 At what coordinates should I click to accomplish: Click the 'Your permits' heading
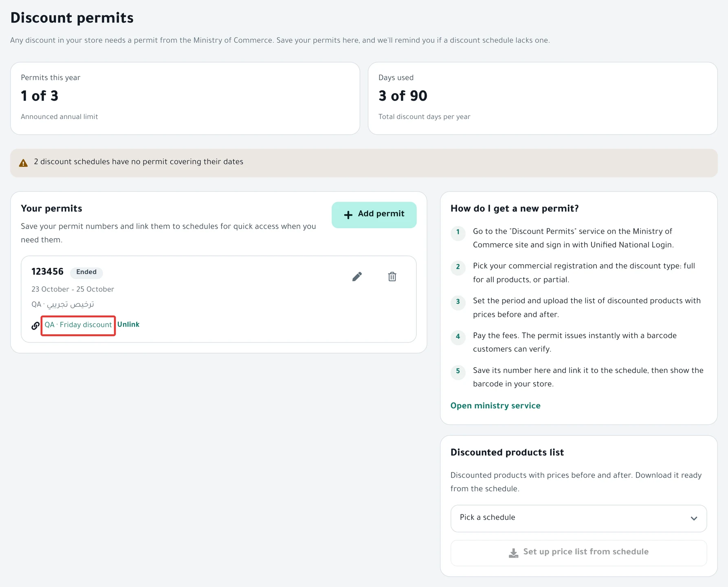(x=51, y=209)
